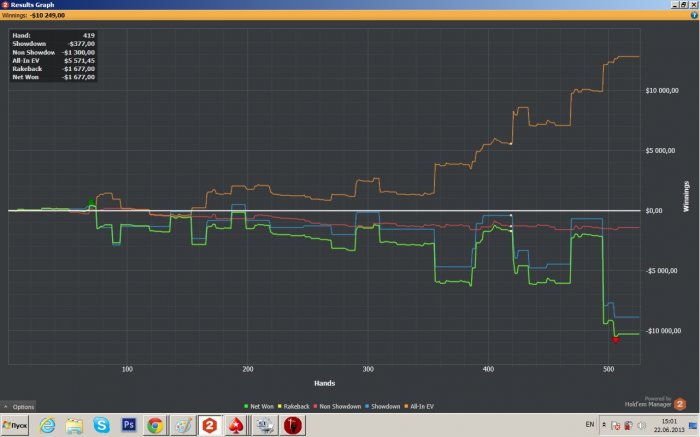Click tooltip row Showdown -$377,00

tap(53, 44)
